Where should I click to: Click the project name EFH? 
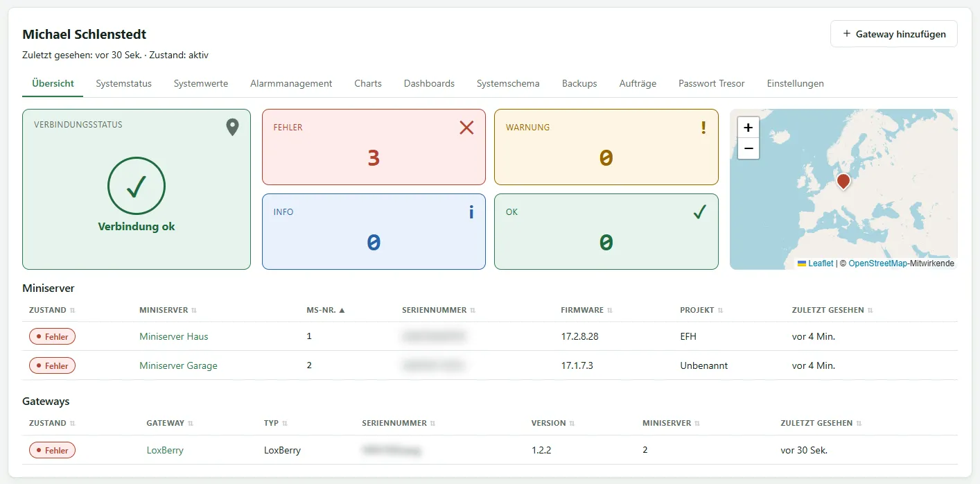point(688,336)
